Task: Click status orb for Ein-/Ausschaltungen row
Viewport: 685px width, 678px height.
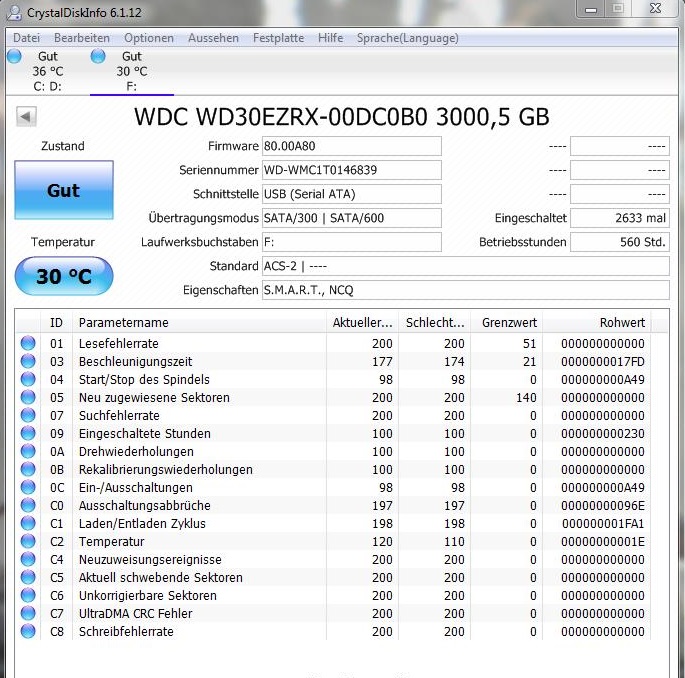Action: [28, 487]
